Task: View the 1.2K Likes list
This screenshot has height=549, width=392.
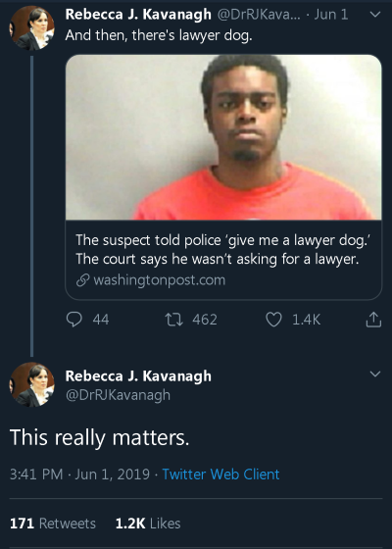Action: [x=148, y=524]
